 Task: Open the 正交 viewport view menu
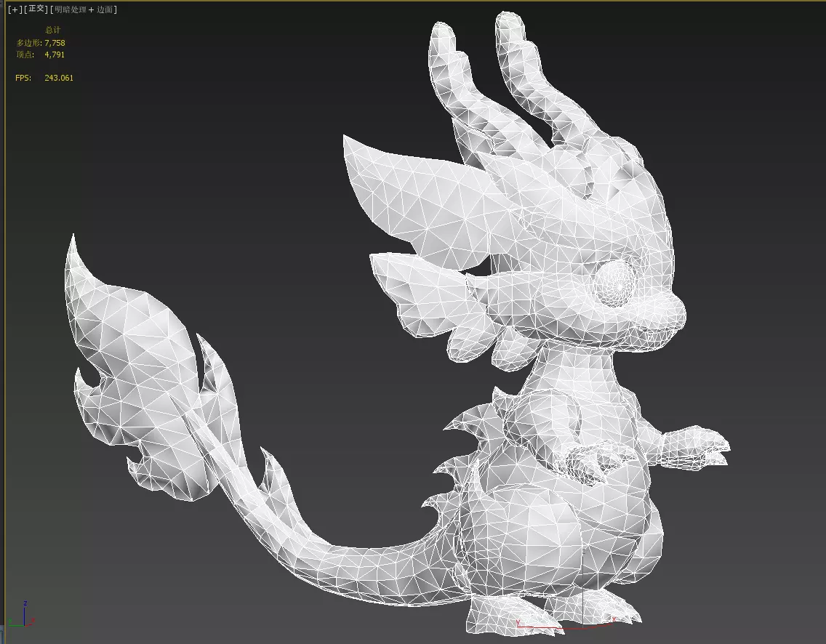(36, 9)
